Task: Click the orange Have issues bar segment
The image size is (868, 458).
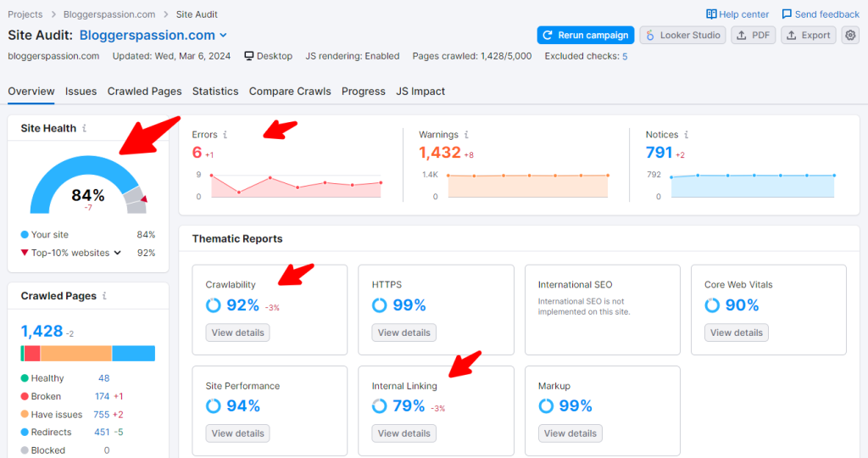Action: point(75,354)
